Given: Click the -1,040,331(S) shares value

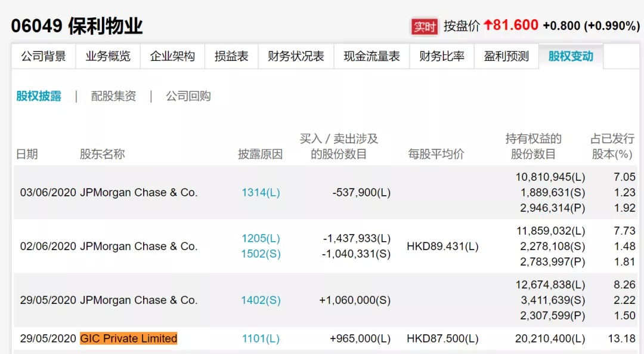Looking at the screenshot, I should point(357,254).
